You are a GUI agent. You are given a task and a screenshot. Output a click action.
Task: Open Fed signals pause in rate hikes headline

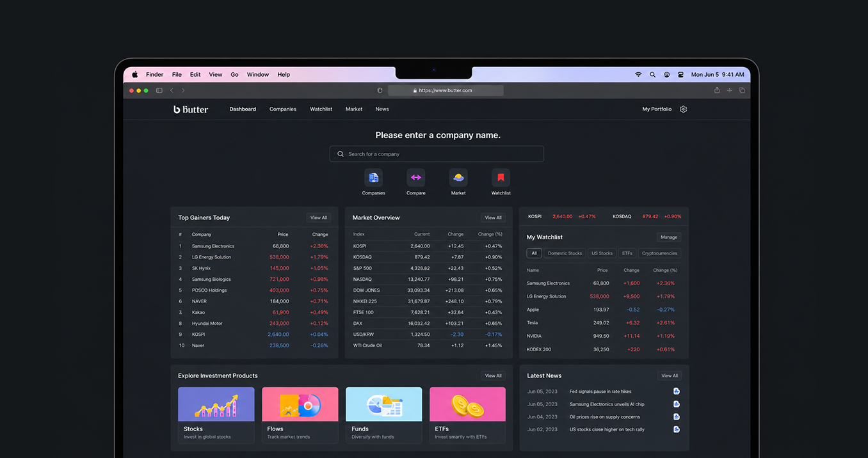pyautogui.click(x=600, y=391)
